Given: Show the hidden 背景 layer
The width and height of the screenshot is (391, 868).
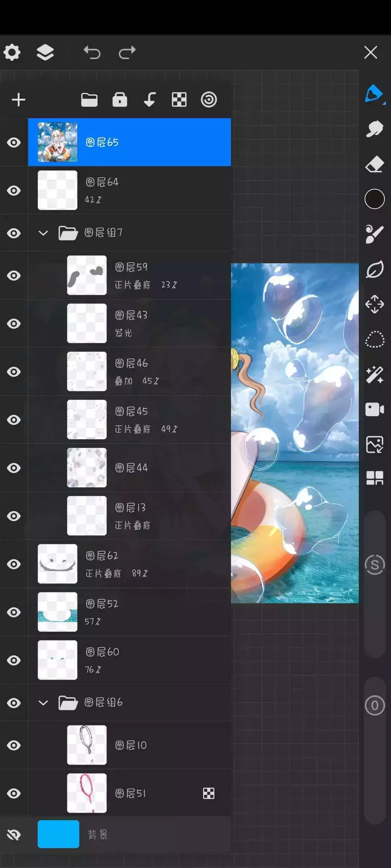Looking at the screenshot, I should tap(14, 834).
